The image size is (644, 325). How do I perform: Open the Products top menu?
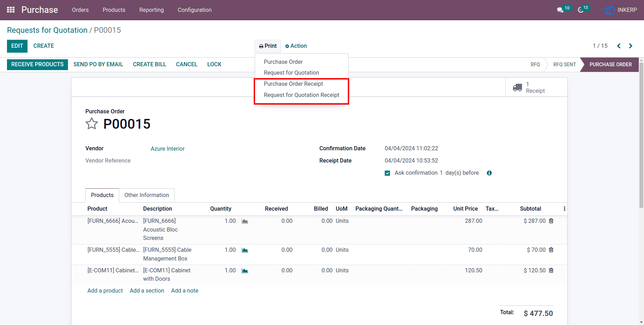click(114, 10)
